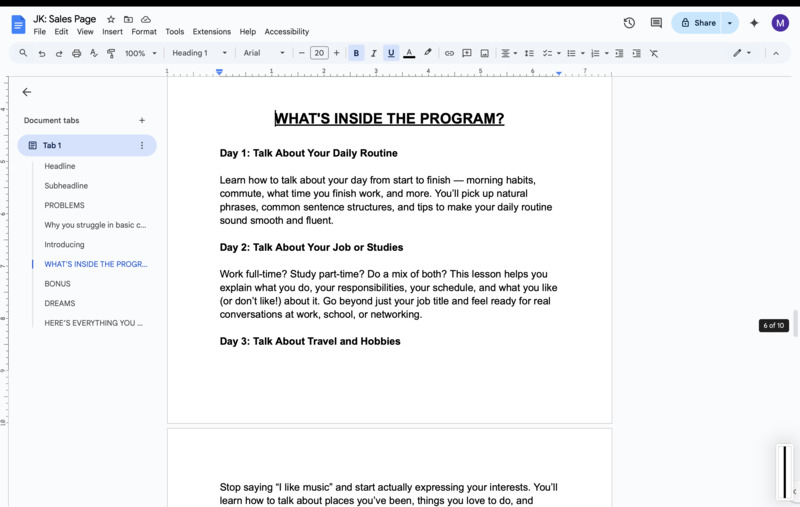Open the File menu
The image size is (800, 507).
39,32
